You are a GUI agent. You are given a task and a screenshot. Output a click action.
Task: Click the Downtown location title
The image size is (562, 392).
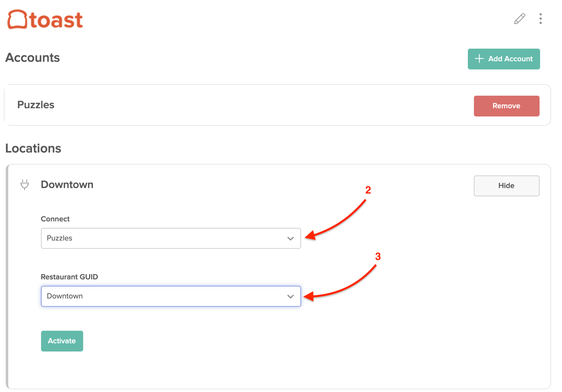coord(67,184)
